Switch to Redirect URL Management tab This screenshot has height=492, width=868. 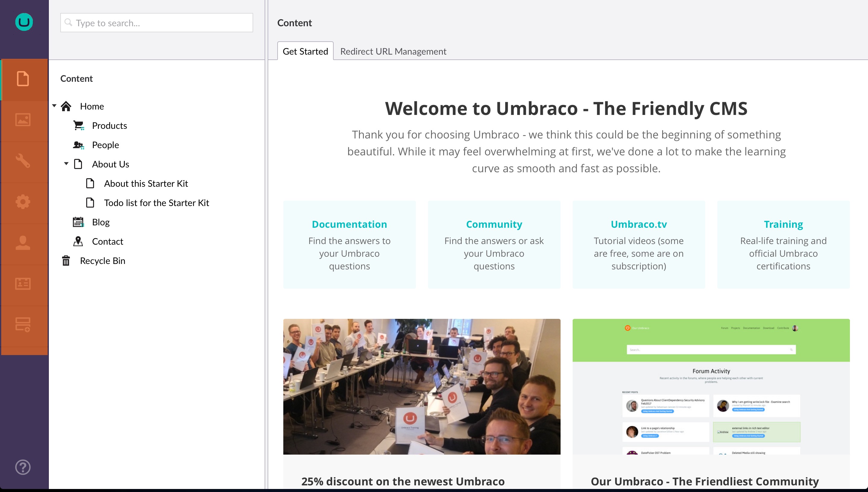point(393,51)
